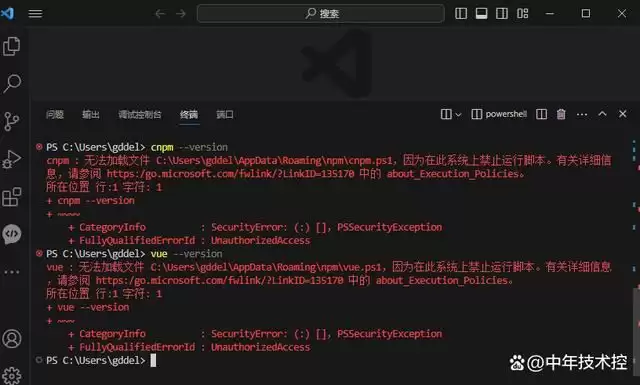
Task: Open the Explorer view in activity bar
Action: (x=11, y=46)
